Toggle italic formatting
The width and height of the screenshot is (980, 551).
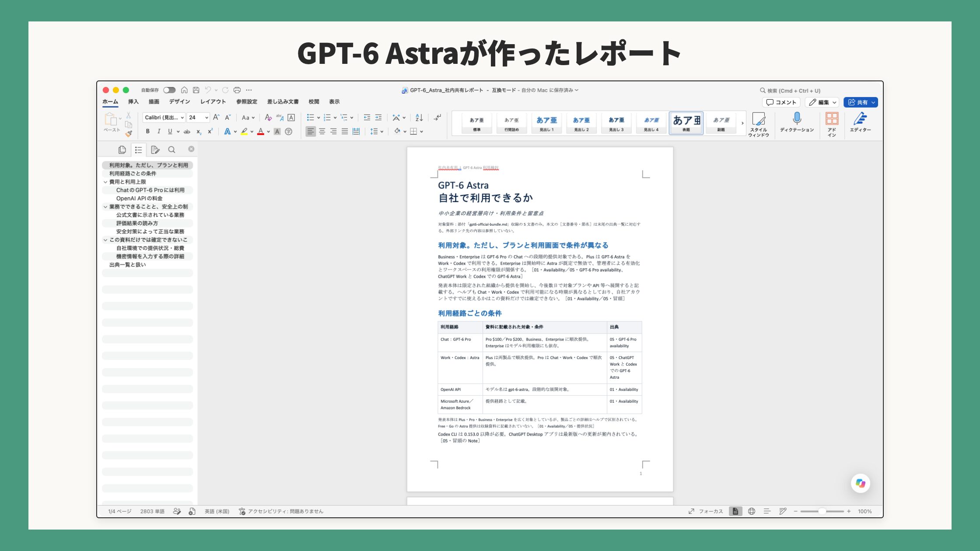point(159,131)
